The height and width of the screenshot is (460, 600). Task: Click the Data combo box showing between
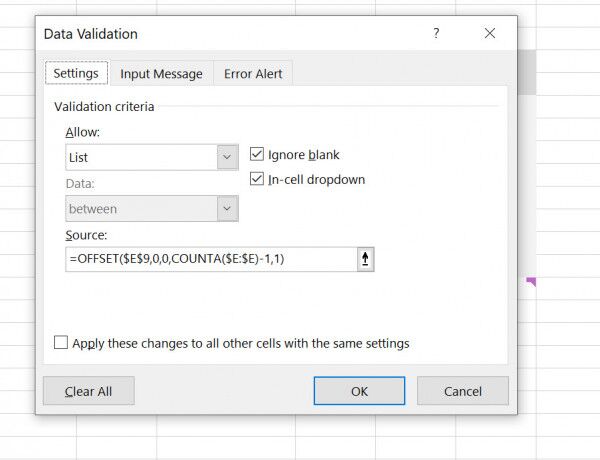click(140, 209)
